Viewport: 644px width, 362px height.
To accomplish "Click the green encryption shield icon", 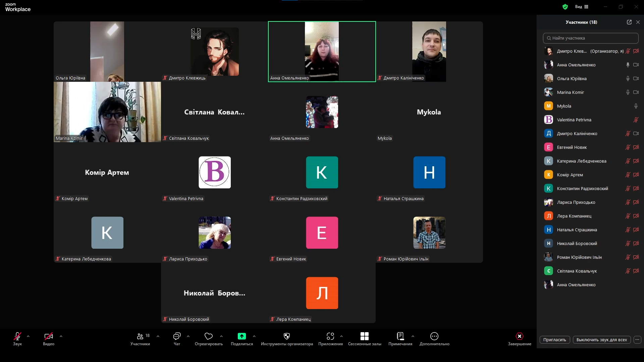I will [565, 7].
